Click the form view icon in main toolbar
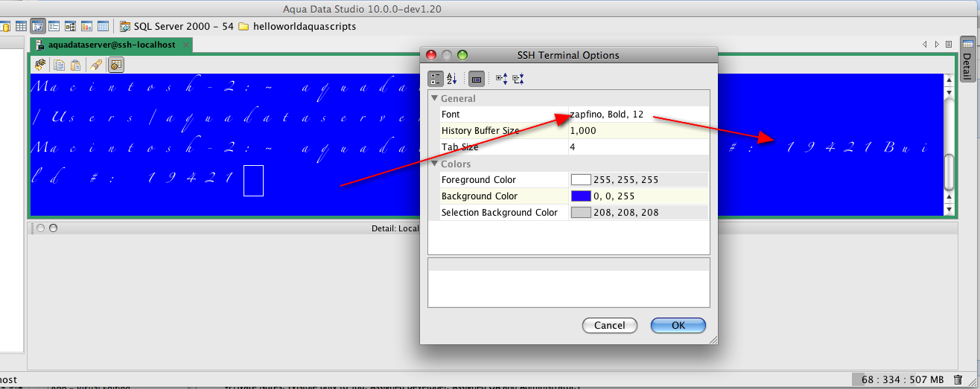Screen dimensions: 980x389 [54, 26]
